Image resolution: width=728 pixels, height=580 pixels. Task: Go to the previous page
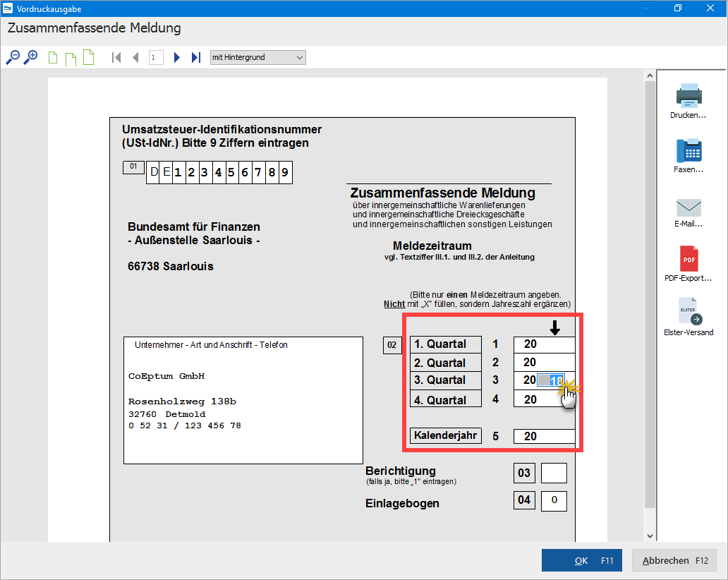pos(135,58)
